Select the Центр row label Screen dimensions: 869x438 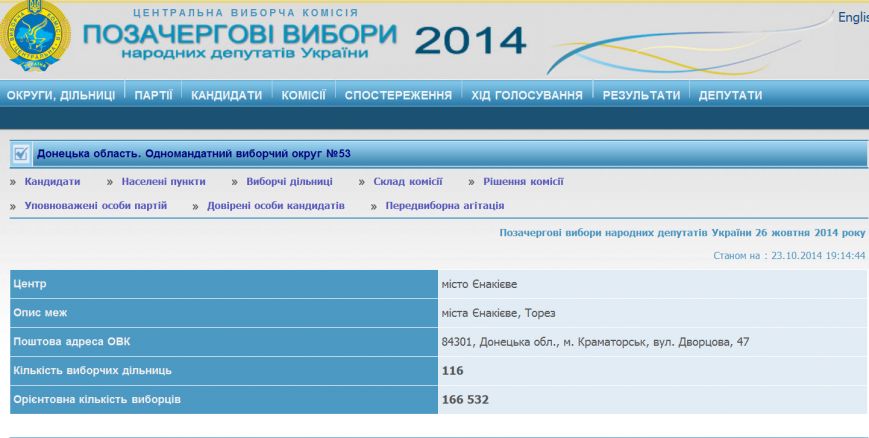tap(30, 284)
